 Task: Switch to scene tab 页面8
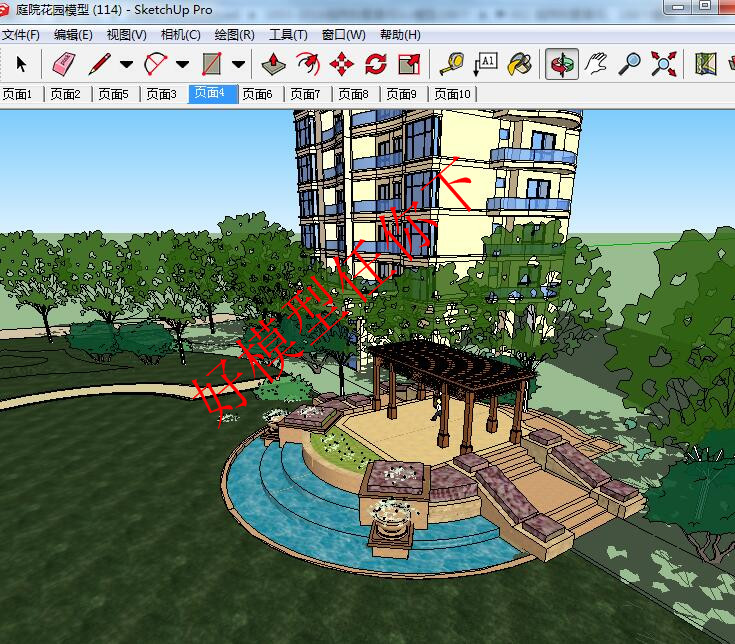click(353, 94)
